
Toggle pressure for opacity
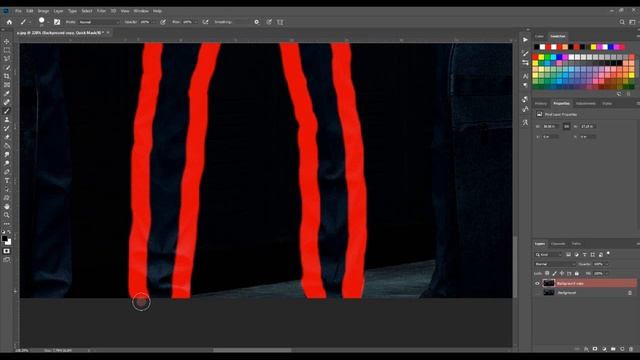pos(163,22)
